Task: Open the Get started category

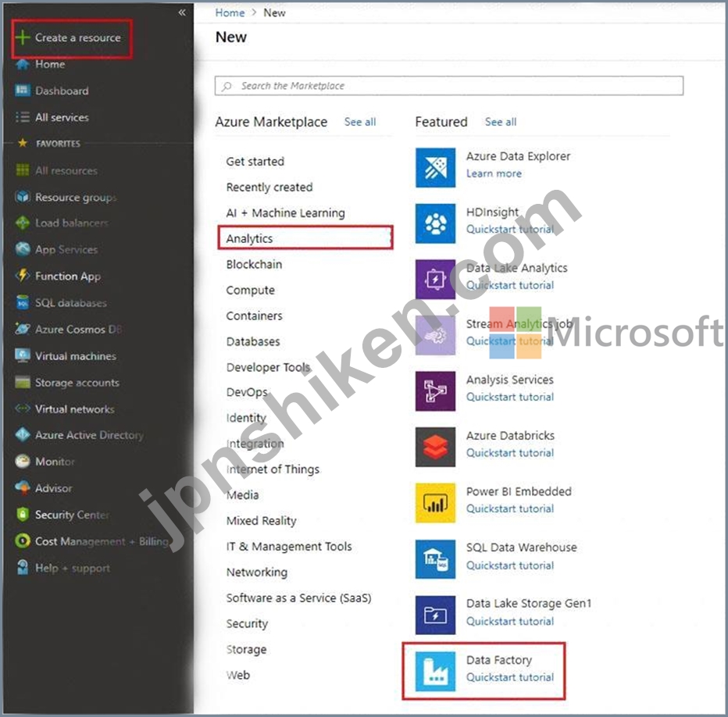Action: (255, 161)
